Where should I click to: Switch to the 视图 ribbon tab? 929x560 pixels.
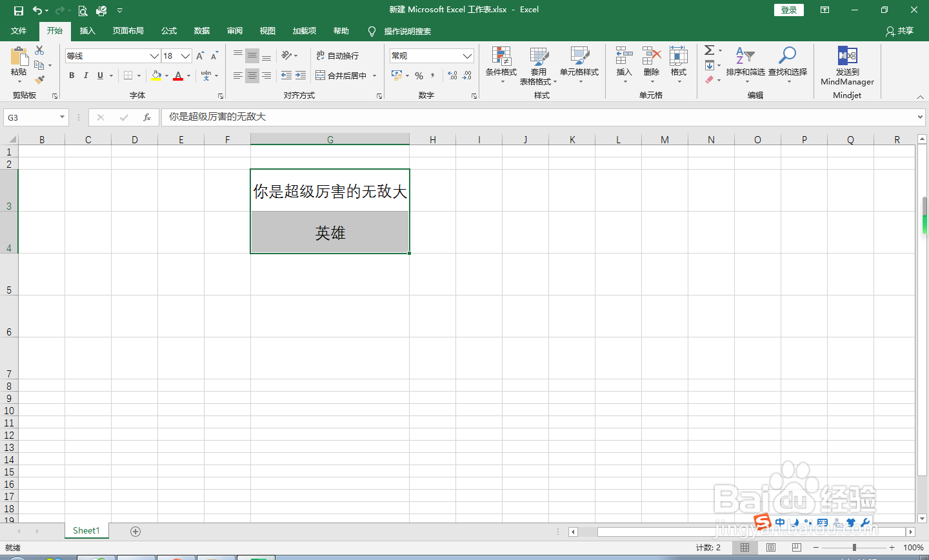point(268,31)
